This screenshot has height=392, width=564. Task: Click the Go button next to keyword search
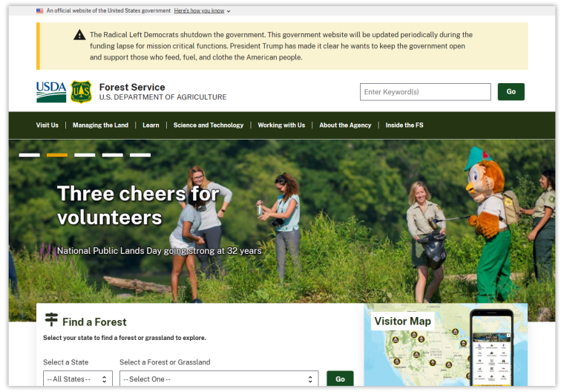[511, 92]
